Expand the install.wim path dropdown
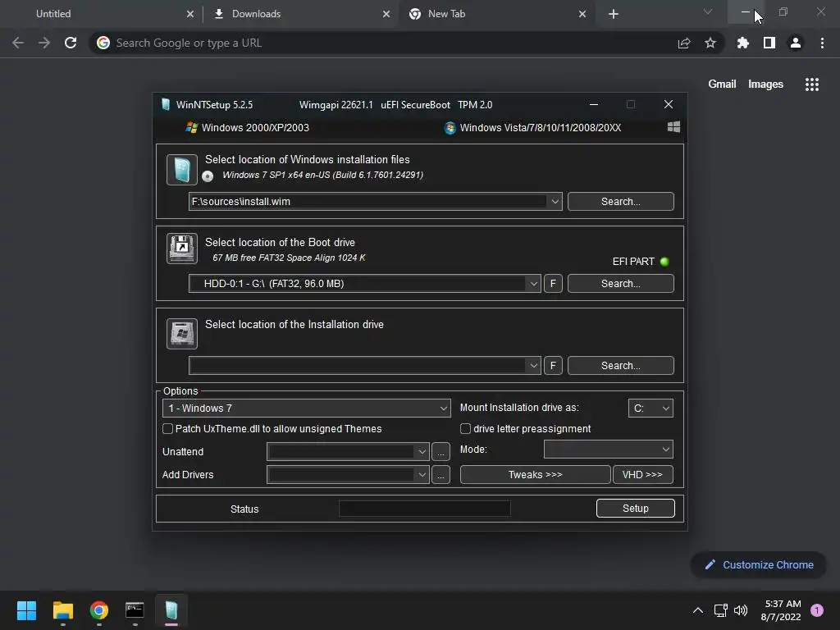The width and height of the screenshot is (840, 630). [x=555, y=202]
